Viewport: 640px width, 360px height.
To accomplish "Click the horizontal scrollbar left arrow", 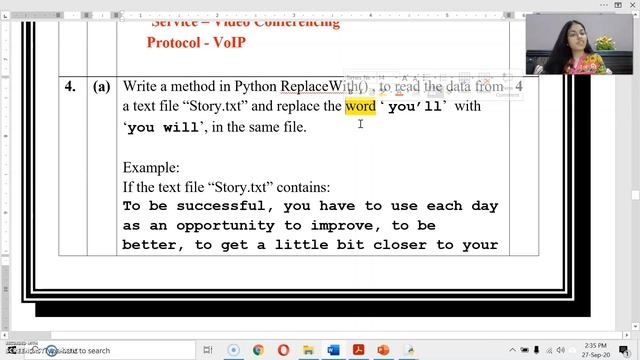I will click(4, 335).
